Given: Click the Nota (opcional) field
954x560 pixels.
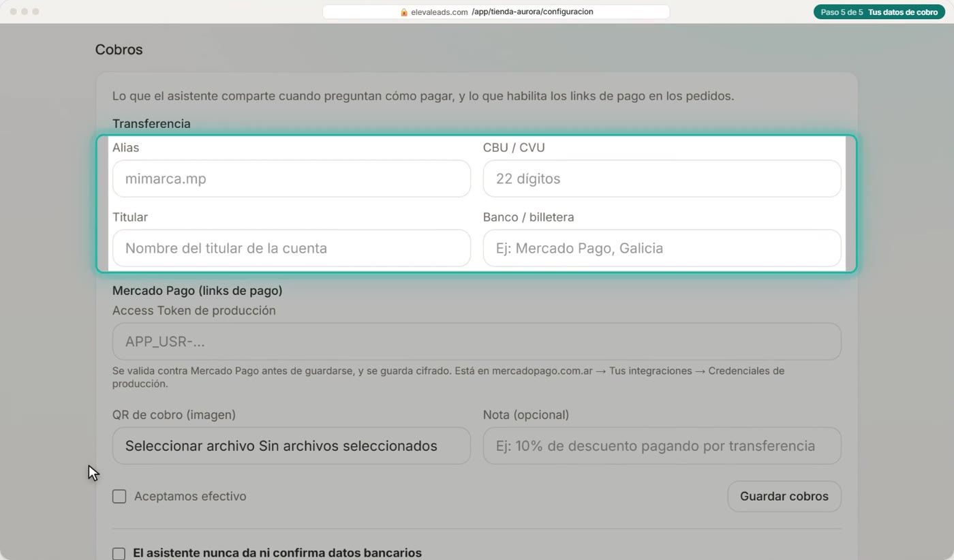Looking at the screenshot, I should pyautogui.click(x=662, y=446).
